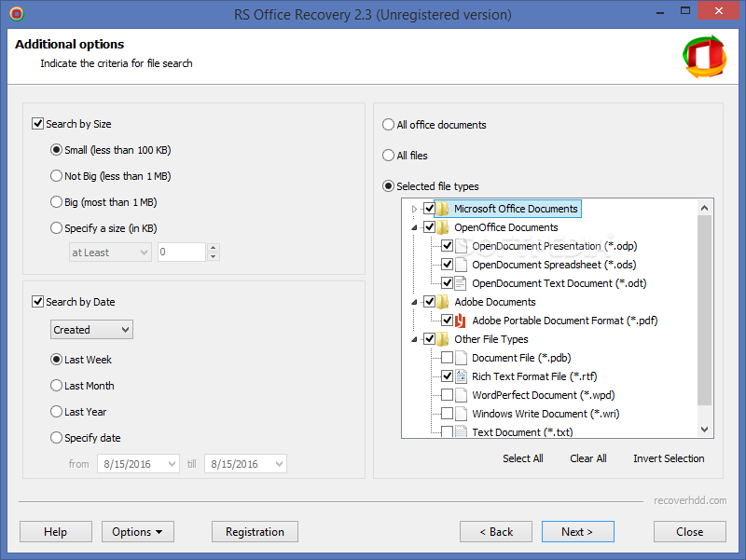Uncheck OpenDocument Presentation (*.odp) checkbox
The width and height of the screenshot is (746, 560).
click(x=447, y=246)
